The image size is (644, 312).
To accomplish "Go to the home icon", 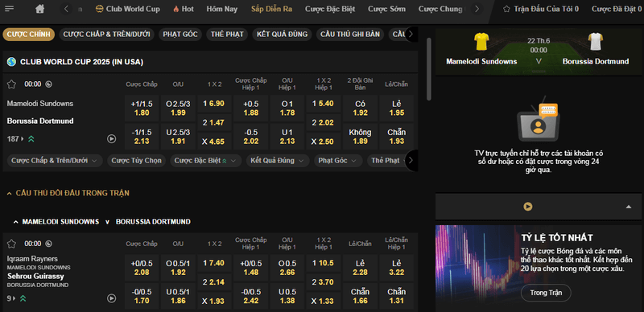I will 39,9.
